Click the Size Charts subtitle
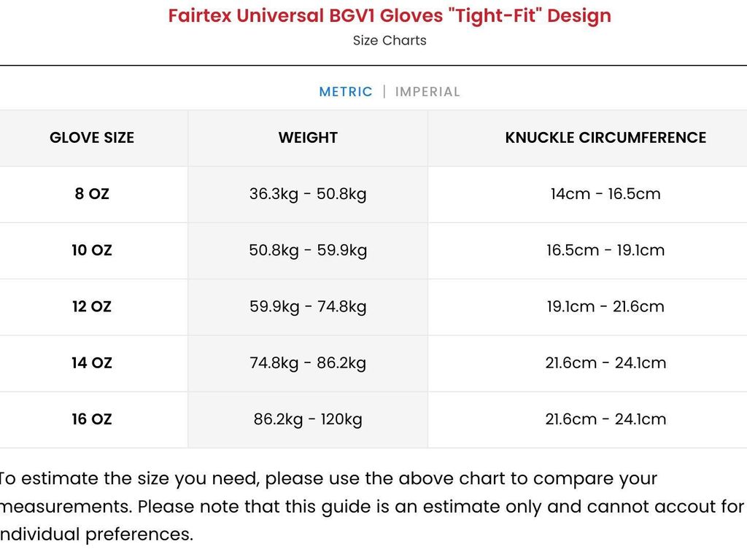Viewport: 747px width, 560px height. 390,41
